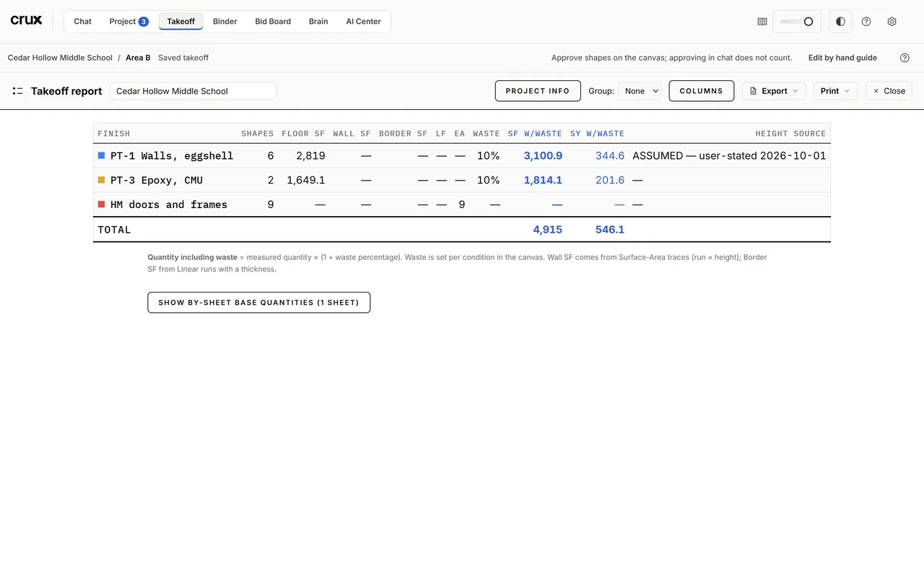Open the table layout view icon
The height and width of the screenshot is (578, 924).
coord(762,22)
